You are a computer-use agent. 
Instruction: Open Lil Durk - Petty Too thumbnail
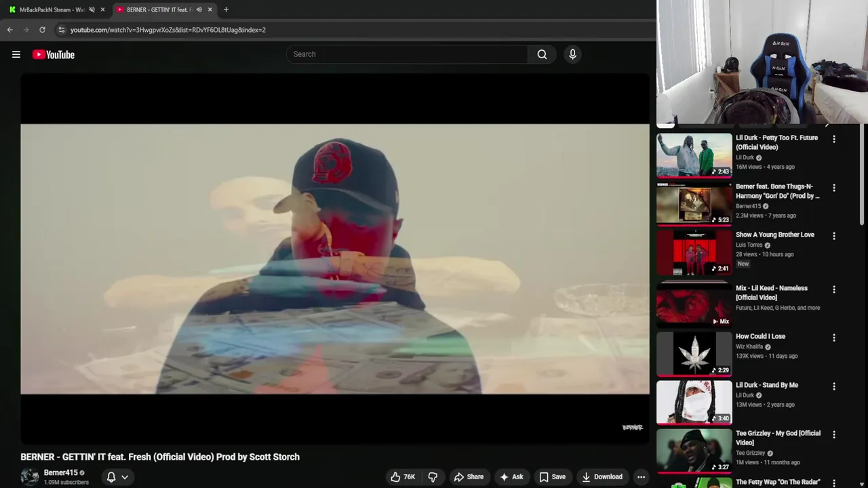[x=694, y=155]
